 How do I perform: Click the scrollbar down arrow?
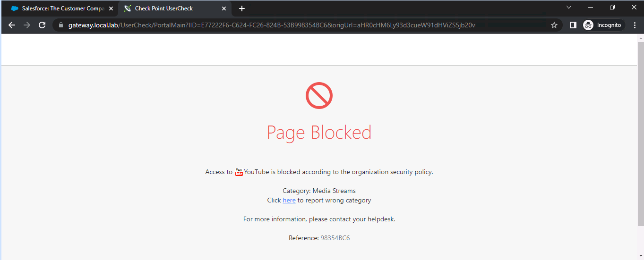pos(640,256)
